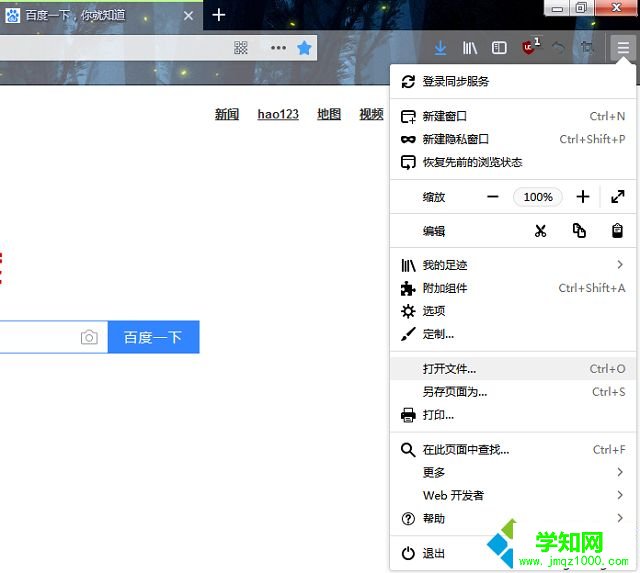
Task: Minimize the browser window
Action: 557,8
